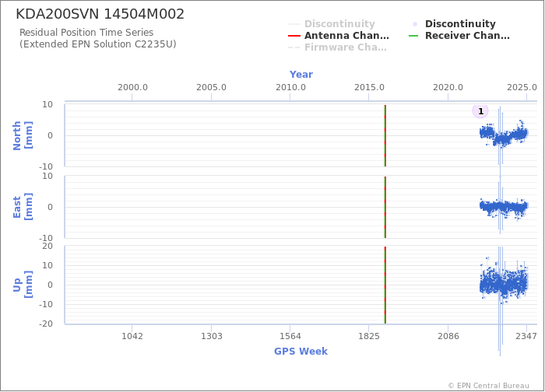This screenshot has height=392, width=545.
Task: Click the Up [mm] axis label
Action: coord(23,285)
